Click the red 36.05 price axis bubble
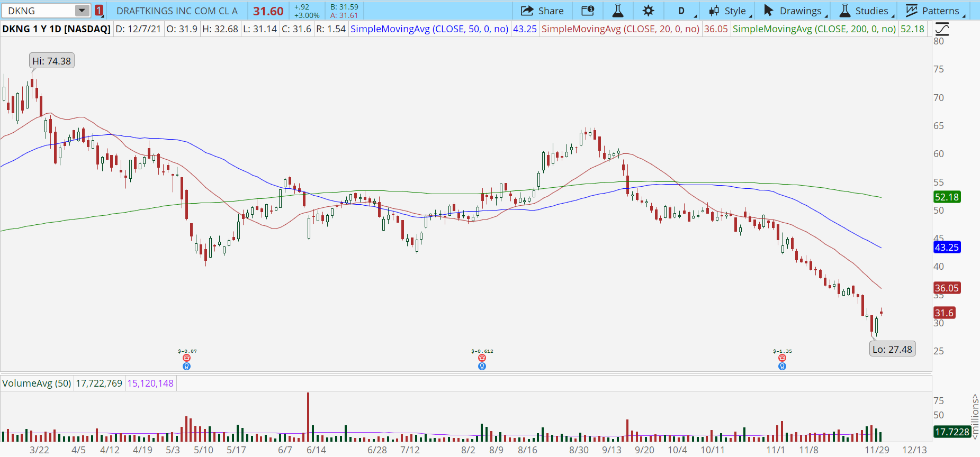The height and width of the screenshot is (457, 980). click(x=947, y=288)
